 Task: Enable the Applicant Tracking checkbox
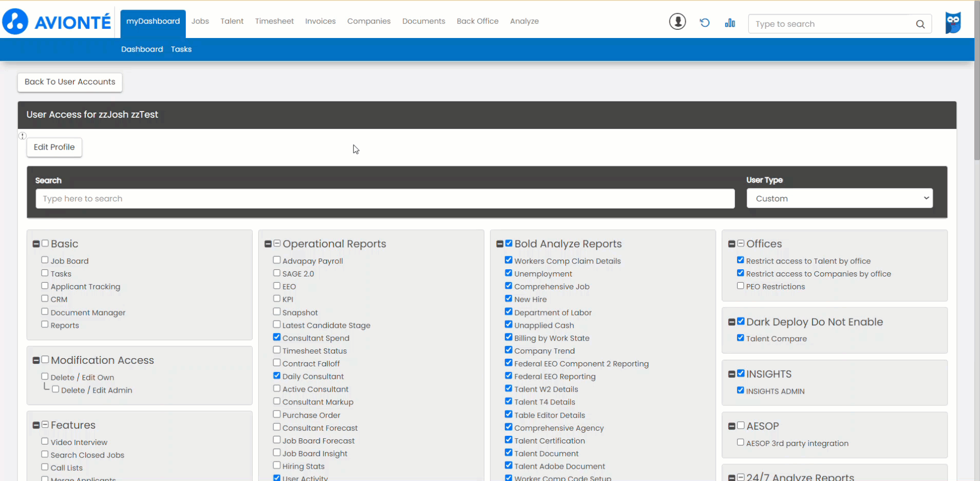click(x=45, y=286)
